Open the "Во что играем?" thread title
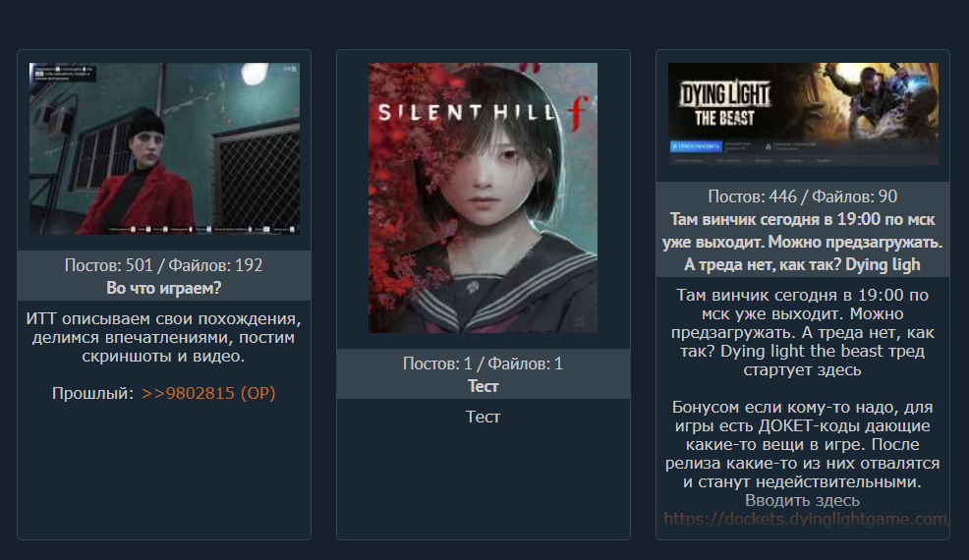 tap(164, 288)
